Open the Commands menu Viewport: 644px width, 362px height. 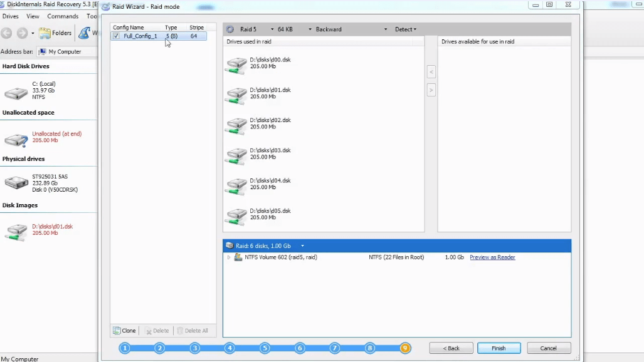point(63,16)
